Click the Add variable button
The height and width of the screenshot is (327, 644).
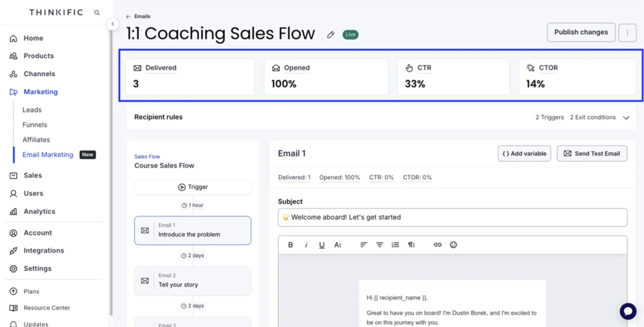(x=524, y=154)
